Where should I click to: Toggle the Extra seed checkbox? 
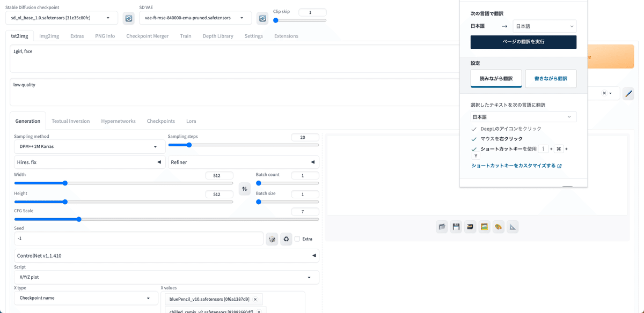coord(297,239)
